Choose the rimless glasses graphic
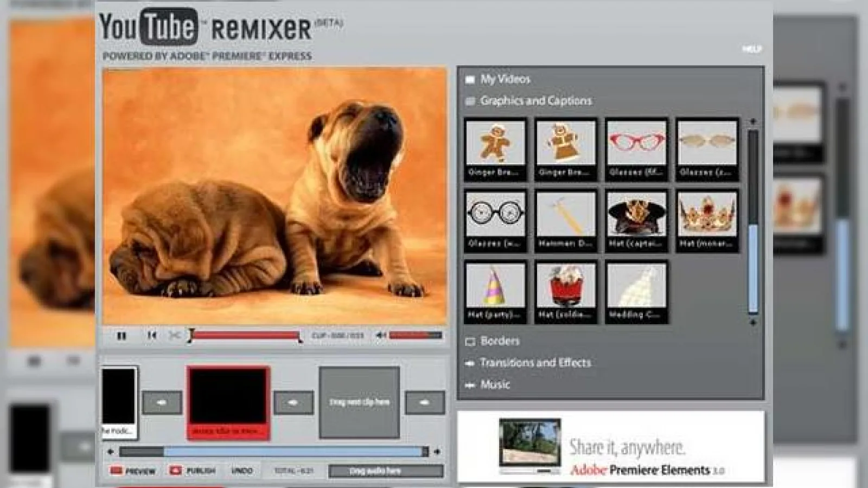The width and height of the screenshot is (868, 488). point(707,149)
